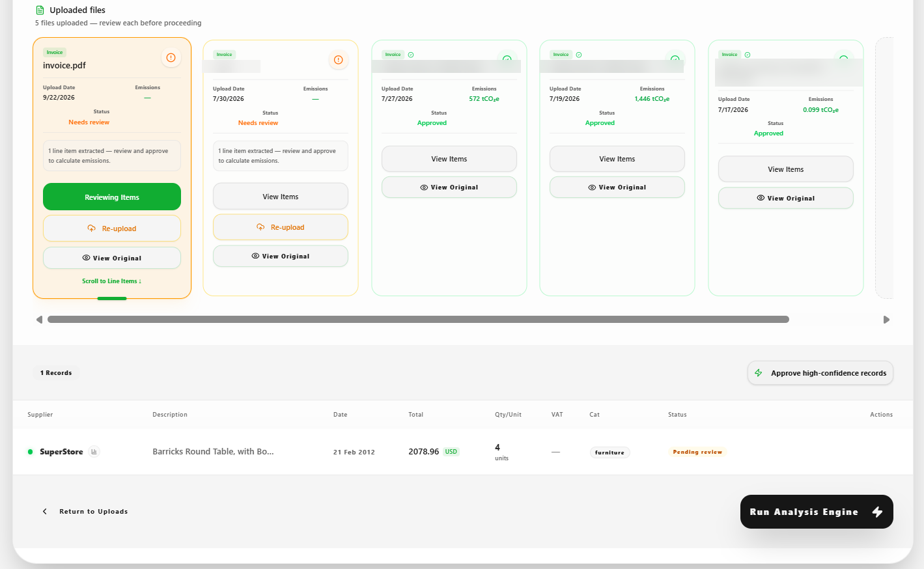Click warning icon on invoice.pdf card
924x569 pixels.
click(x=171, y=58)
